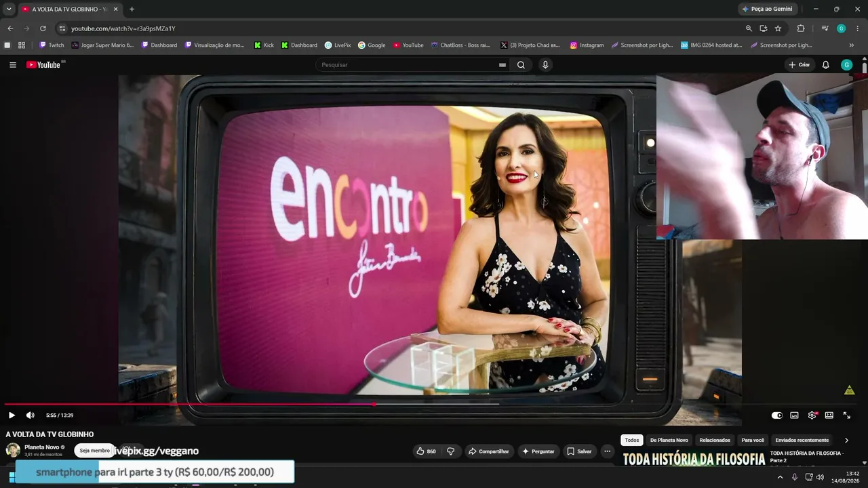Viewport: 868px width, 488px height.
Task: Dislike the video
Action: pyautogui.click(x=450, y=451)
